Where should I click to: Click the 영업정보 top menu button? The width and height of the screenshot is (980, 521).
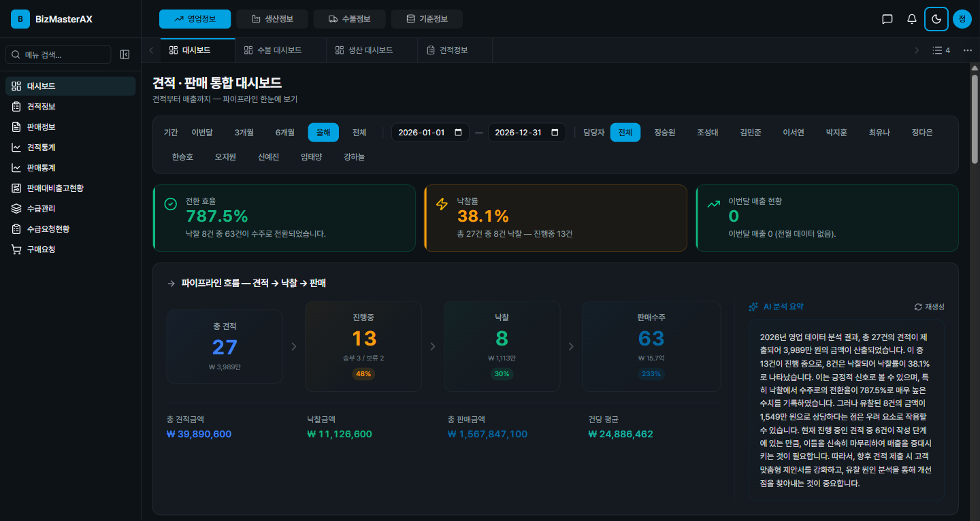195,19
